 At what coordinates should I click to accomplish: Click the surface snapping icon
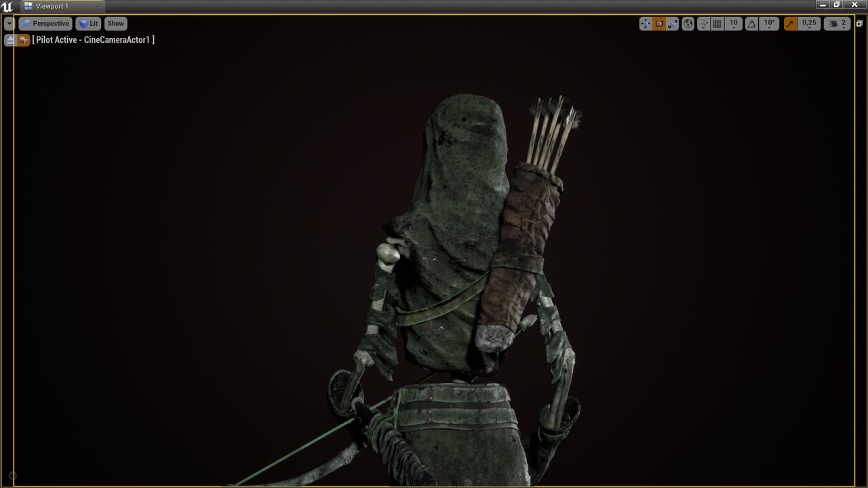(x=703, y=24)
